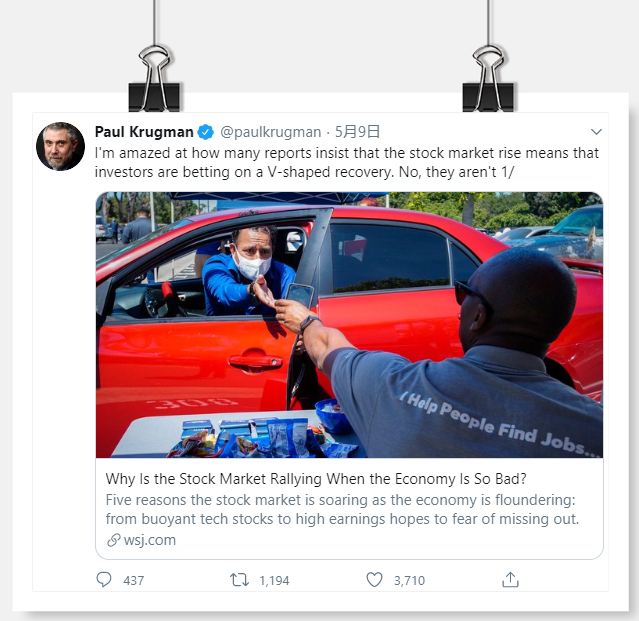Click the wsj.com source link
The width and height of the screenshot is (639, 621).
coord(149,540)
